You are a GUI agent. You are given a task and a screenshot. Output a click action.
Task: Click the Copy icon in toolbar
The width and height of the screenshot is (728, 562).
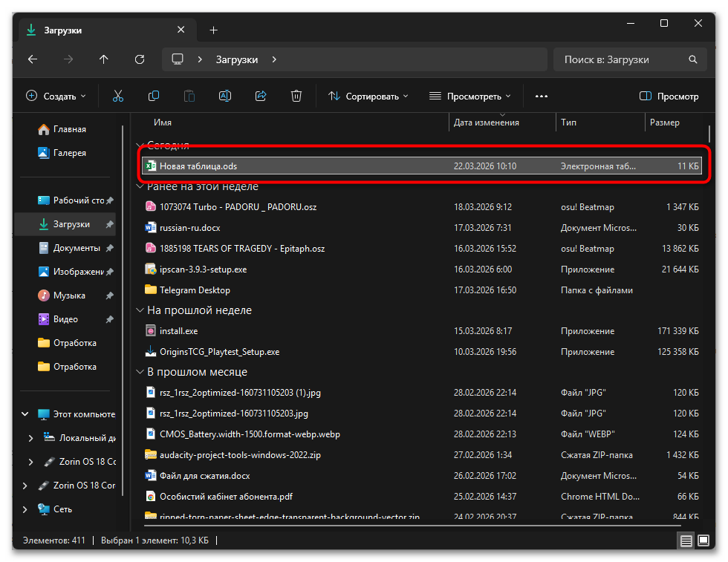(154, 96)
